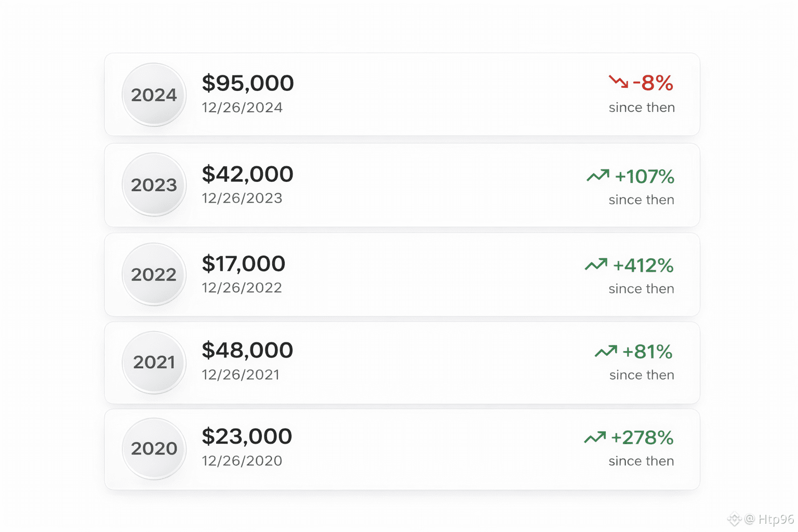Click the green upward trend arrow beside +107%
798x532 pixels.
(x=597, y=175)
